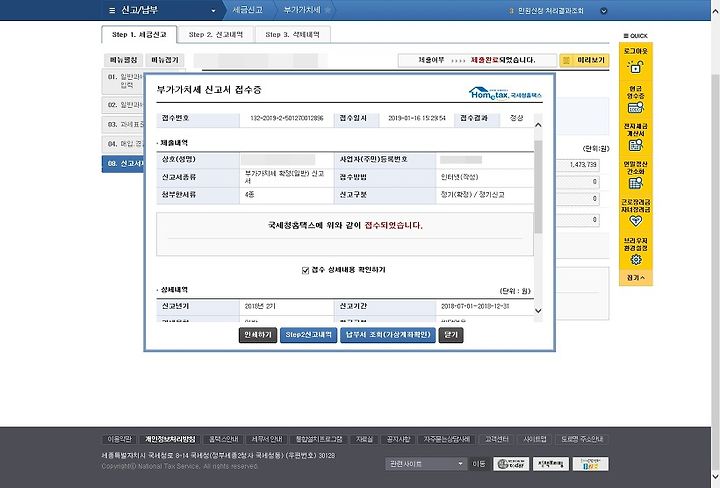Viewport: 720px width, 488px height.
Task: Open the 세무서안내 footer link
Action: pos(266,439)
